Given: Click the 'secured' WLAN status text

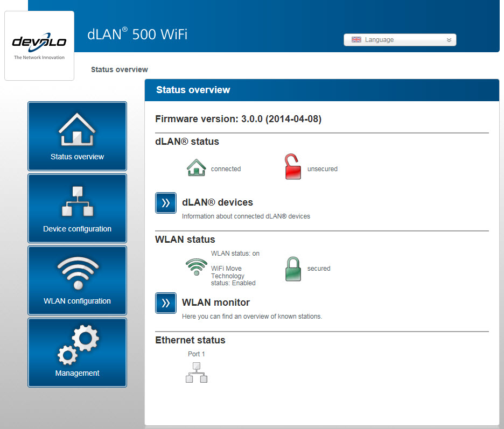Looking at the screenshot, I should (x=319, y=268).
